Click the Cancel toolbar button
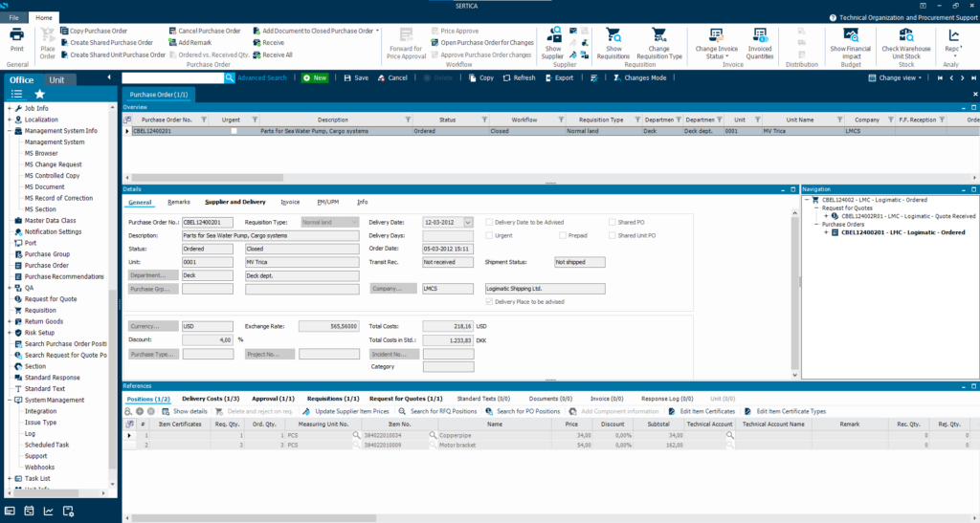This screenshot has width=980, height=523. pos(392,78)
